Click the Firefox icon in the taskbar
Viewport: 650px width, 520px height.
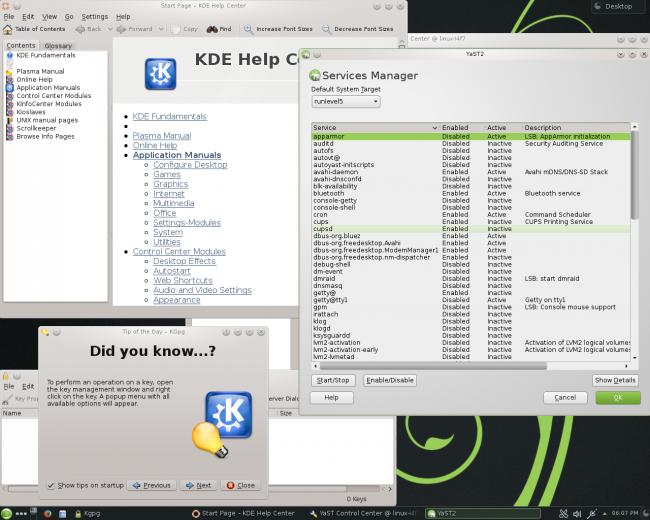47,514
